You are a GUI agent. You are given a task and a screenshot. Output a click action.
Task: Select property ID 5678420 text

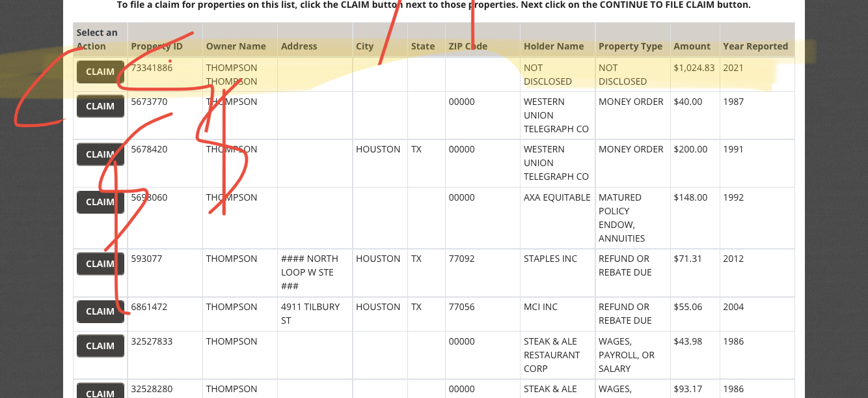(149, 149)
